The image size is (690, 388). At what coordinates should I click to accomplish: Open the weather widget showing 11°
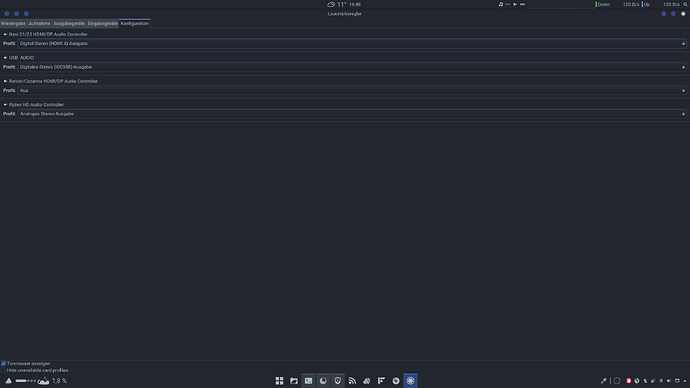pyautogui.click(x=337, y=4)
